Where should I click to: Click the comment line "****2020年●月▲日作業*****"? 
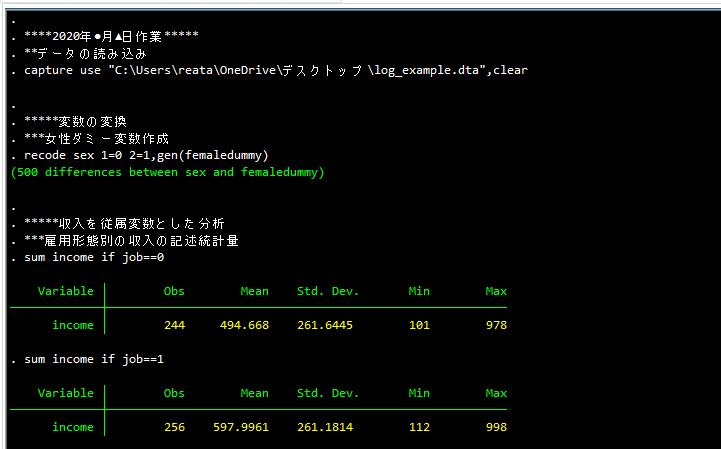(x=111, y=36)
